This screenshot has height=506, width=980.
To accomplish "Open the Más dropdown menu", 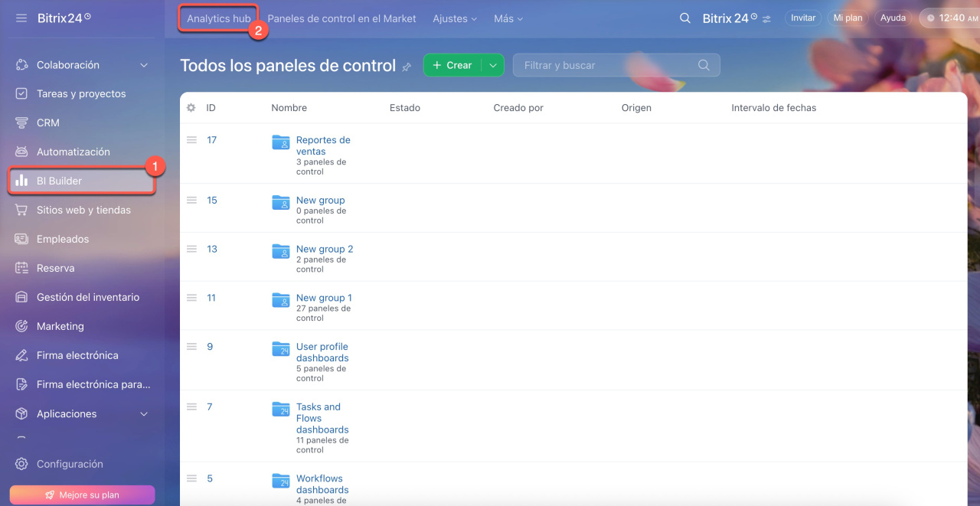I will pyautogui.click(x=508, y=18).
